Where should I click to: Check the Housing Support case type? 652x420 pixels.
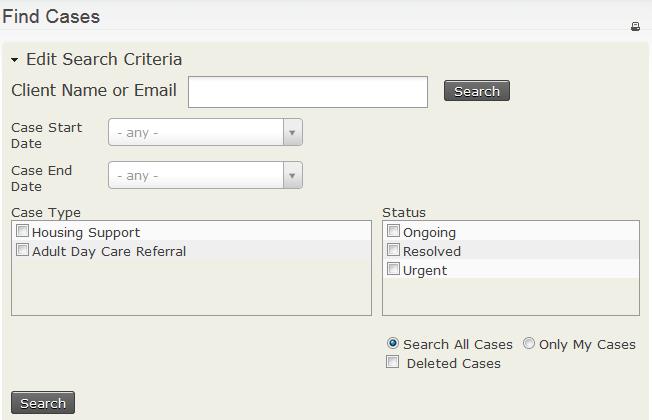tap(23, 231)
